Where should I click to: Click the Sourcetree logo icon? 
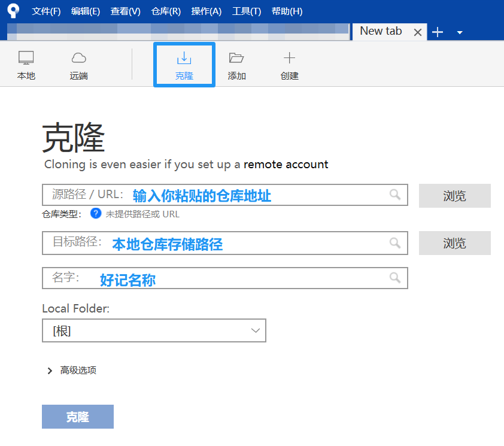(13, 11)
